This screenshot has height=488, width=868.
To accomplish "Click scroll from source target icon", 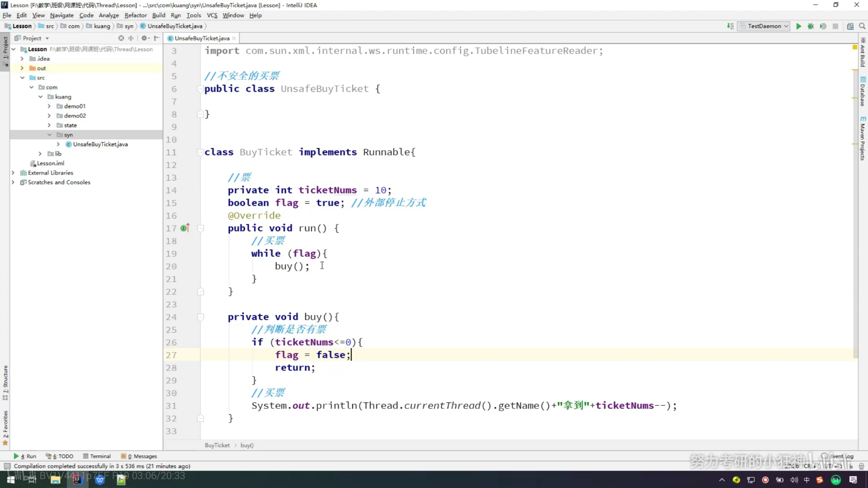I will [121, 38].
